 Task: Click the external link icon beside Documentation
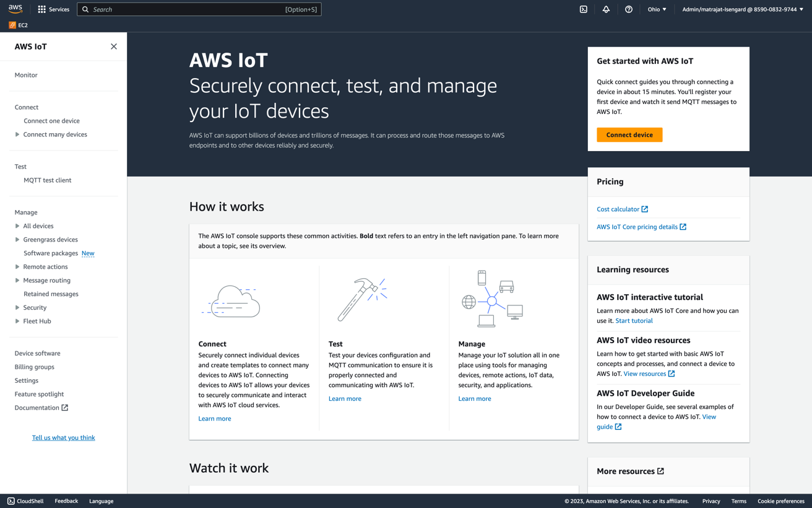click(x=65, y=408)
